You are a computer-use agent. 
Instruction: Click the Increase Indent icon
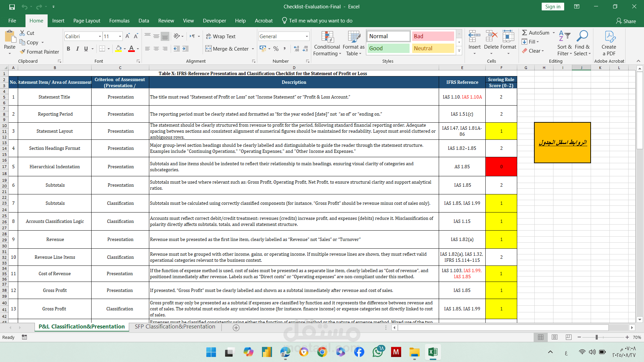pos(185,49)
